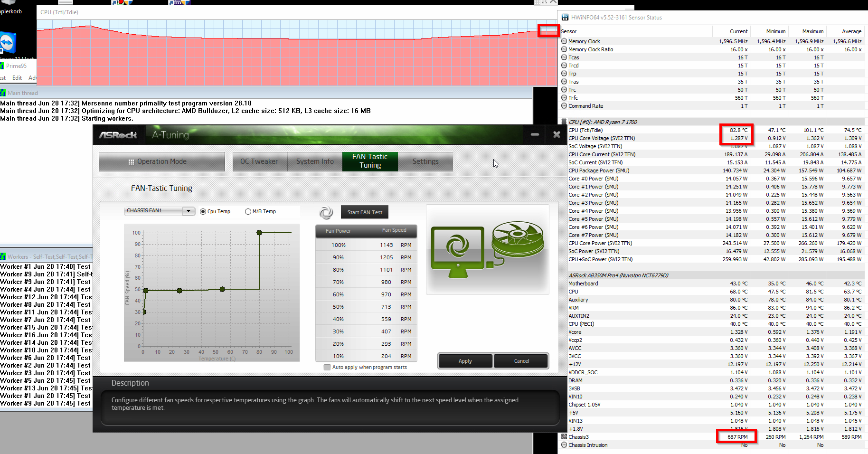868x454 pixels.
Task: Go to the Settings tab in A-Tuning
Action: [425, 161]
